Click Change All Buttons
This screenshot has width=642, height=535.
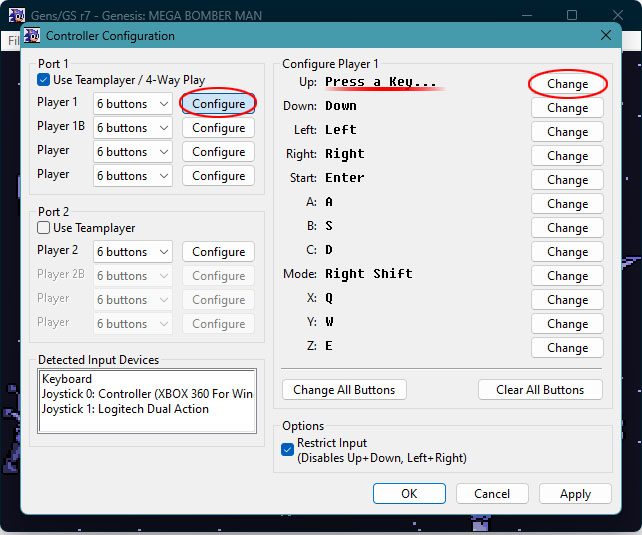click(x=344, y=390)
